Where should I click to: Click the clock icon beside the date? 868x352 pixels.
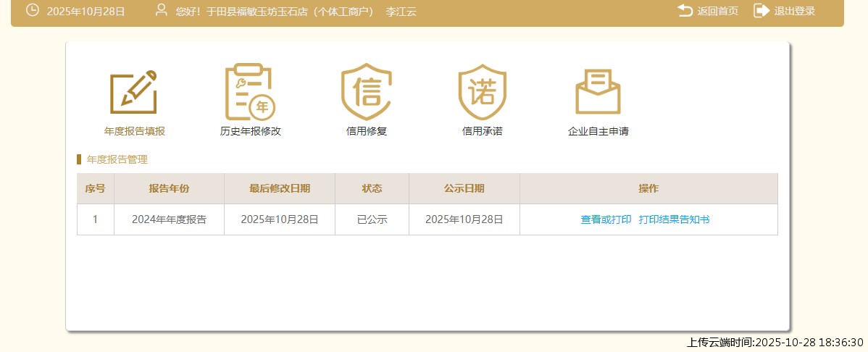point(33,10)
